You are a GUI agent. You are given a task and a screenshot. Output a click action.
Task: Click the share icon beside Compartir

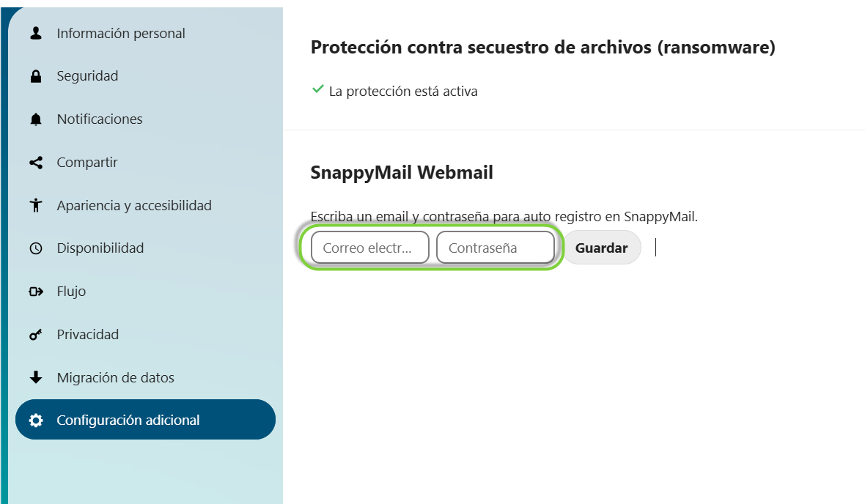click(36, 163)
